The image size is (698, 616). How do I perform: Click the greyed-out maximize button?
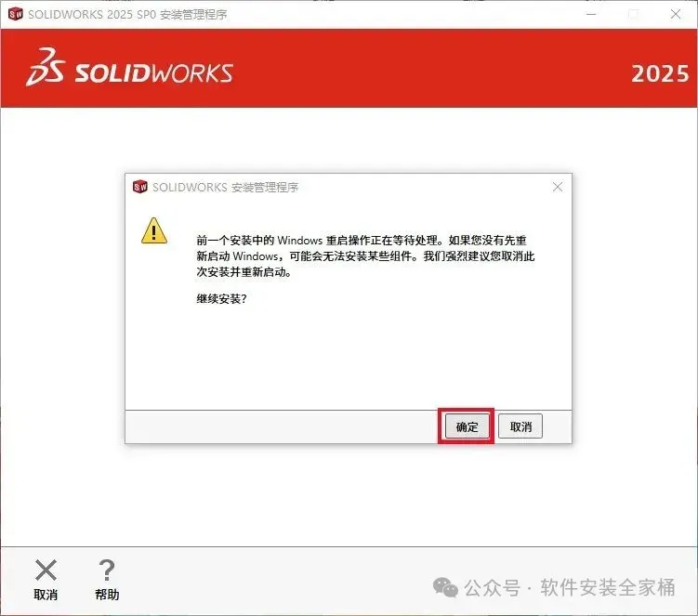coord(634,14)
